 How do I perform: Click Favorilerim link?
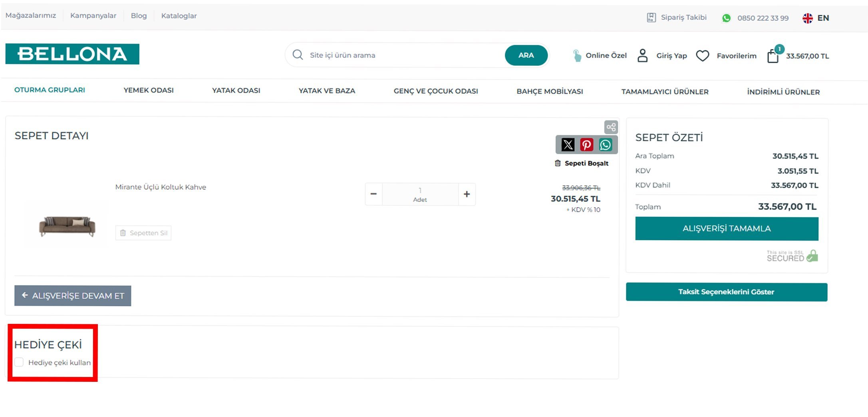(x=737, y=56)
